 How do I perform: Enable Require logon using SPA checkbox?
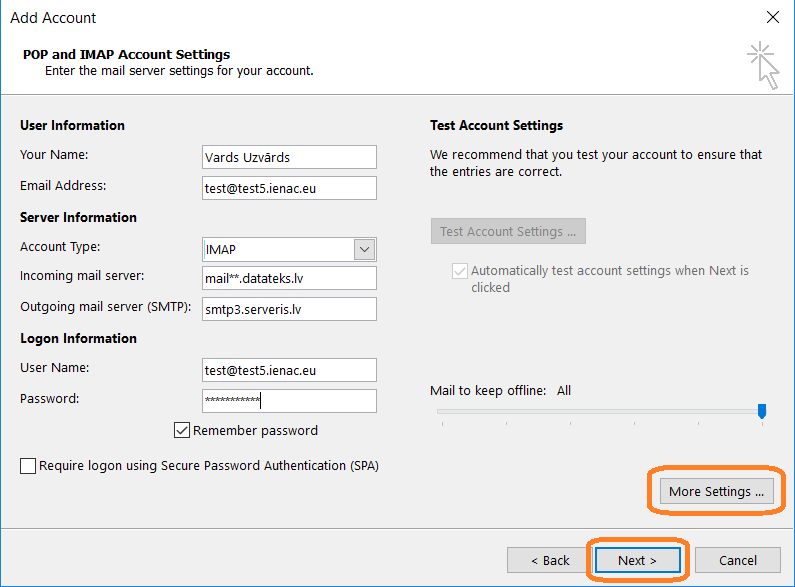coord(28,465)
